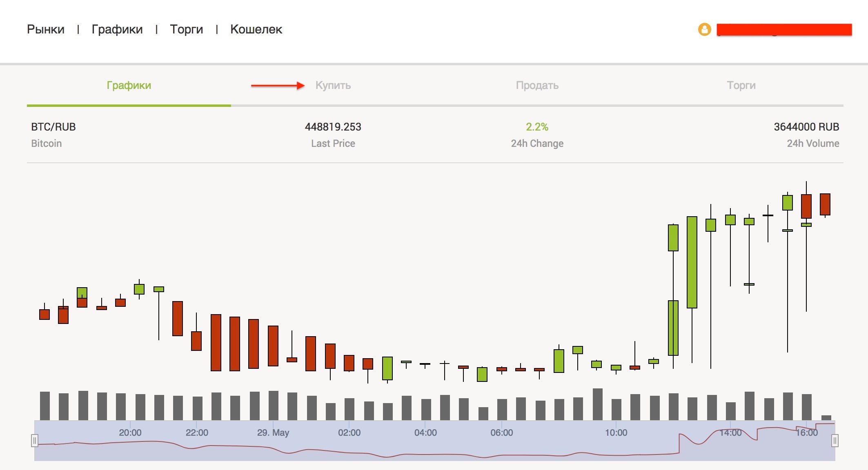
Task: Click the 06:00 time axis label
Action: 502,433
